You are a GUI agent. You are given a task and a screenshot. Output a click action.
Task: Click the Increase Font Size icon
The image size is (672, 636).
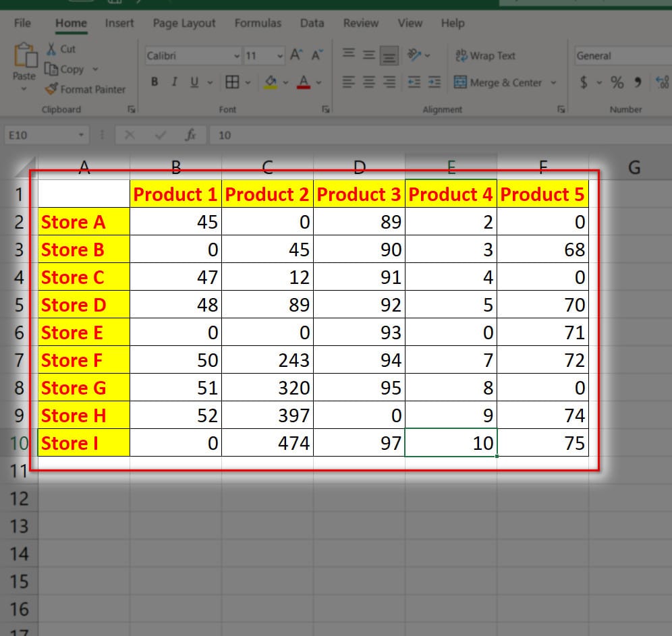[296, 55]
